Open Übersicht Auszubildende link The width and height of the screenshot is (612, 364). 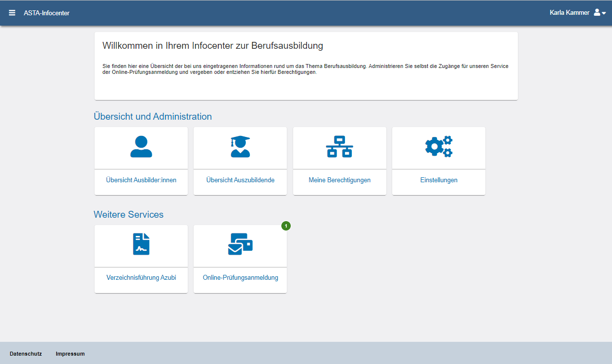tap(240, 180)
